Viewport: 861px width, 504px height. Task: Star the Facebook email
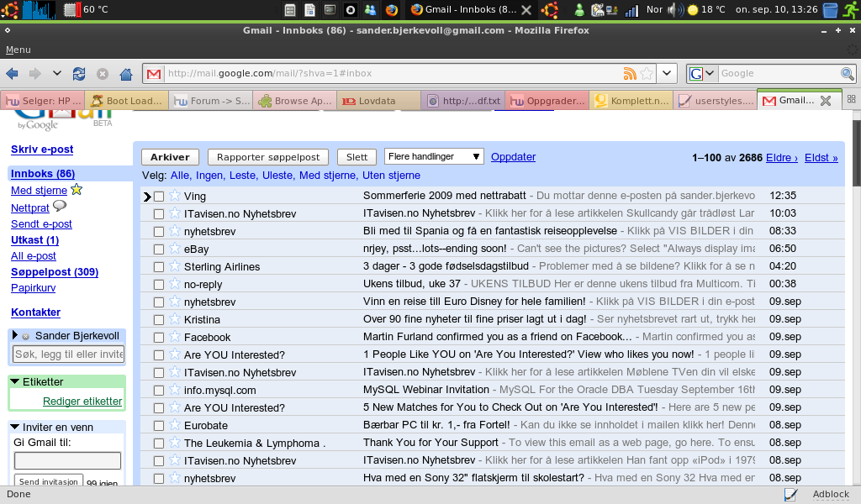click(x=175, y=337)
